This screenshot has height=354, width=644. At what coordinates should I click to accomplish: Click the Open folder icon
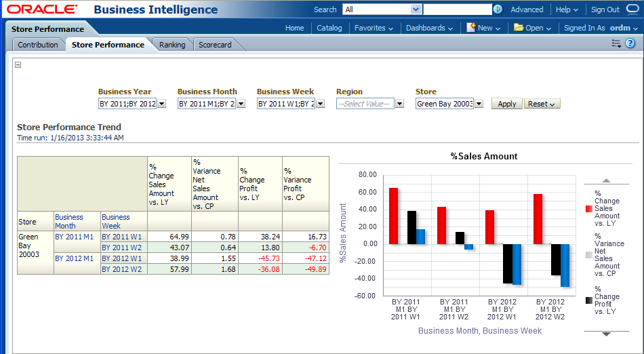pyautogui.click(x=519, y=28)
